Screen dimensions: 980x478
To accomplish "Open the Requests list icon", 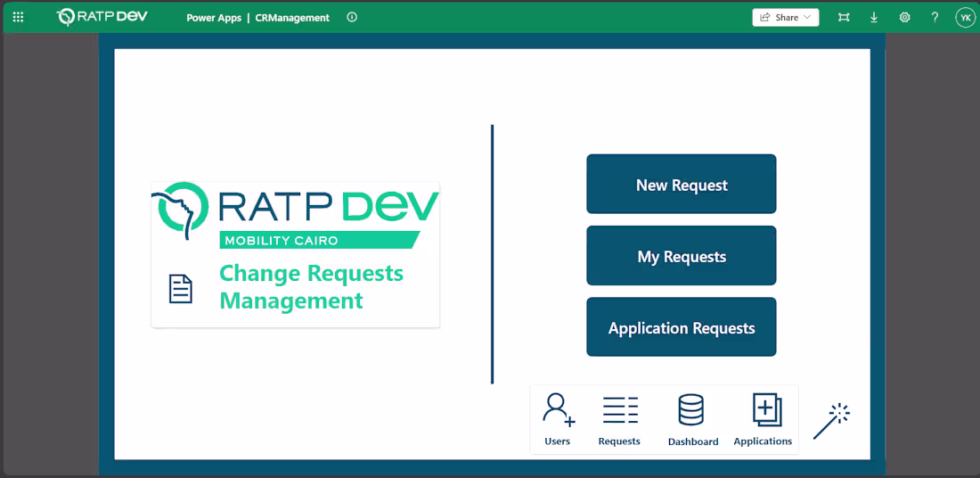I will pyautogui.click(x=620, y=410).
